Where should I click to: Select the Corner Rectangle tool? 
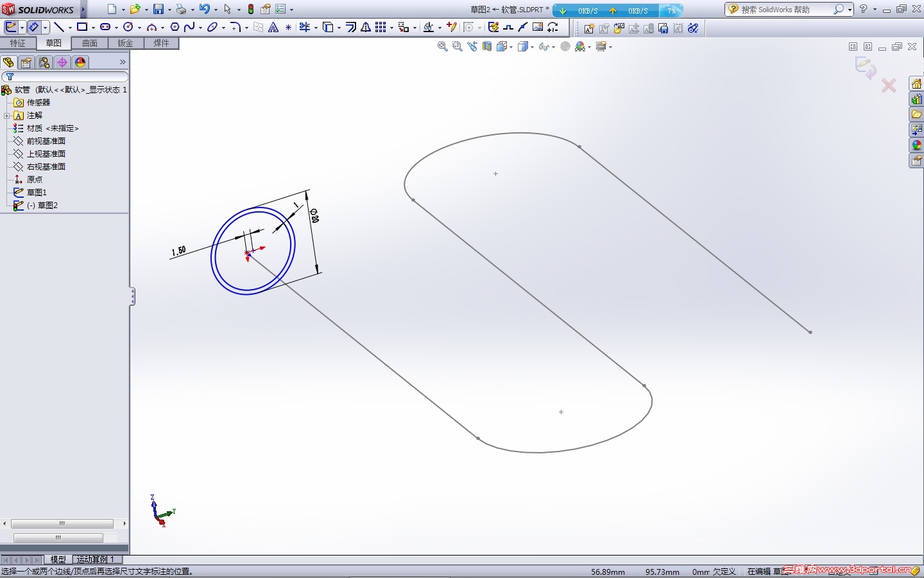[x=82, y=28]
